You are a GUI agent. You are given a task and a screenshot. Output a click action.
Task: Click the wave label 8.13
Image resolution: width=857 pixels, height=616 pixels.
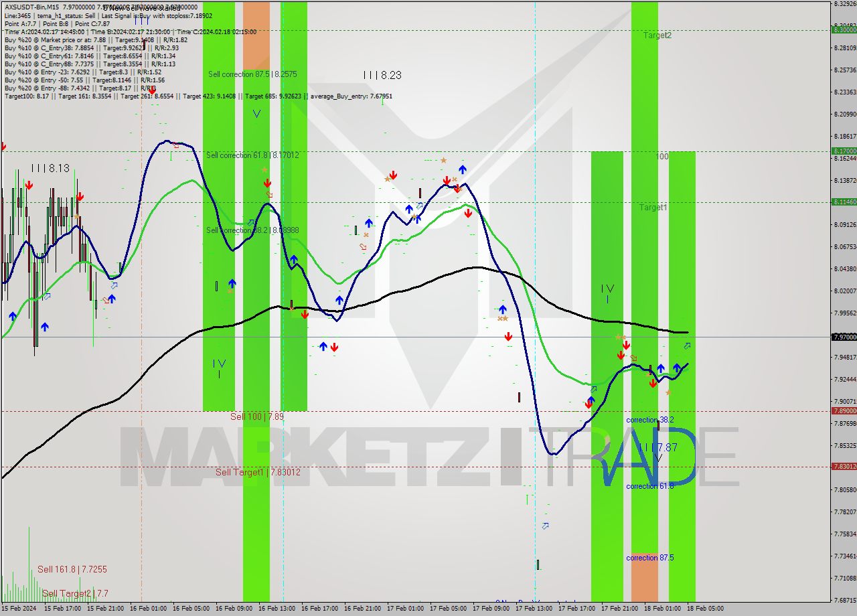click(x=50, y=168)
